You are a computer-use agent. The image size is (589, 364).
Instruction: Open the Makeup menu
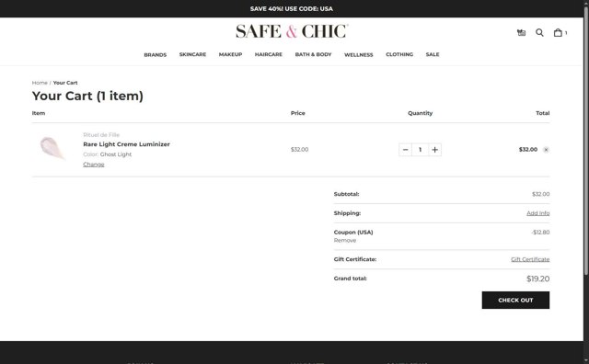[x=231, y=54]
